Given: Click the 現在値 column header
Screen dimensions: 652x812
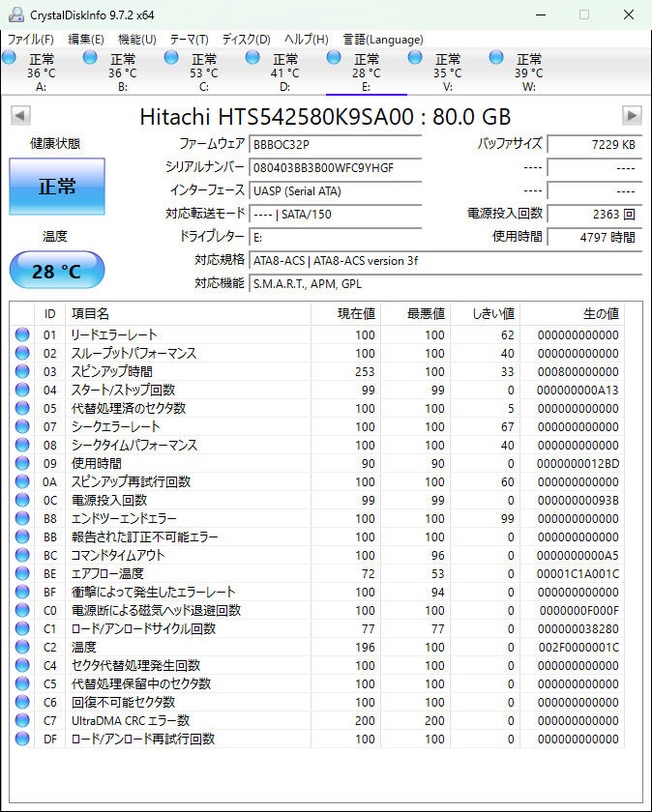Looking at the screenshot, I should (x=345, y=314).
